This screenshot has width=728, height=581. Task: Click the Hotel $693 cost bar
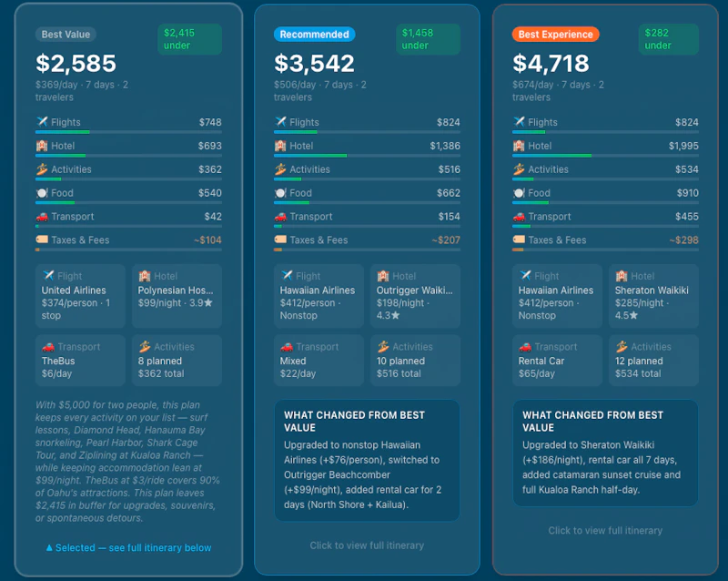click(128, 155)
